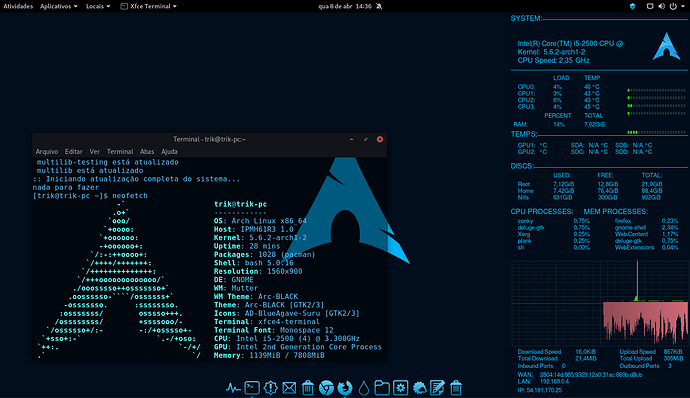This screenshot has height=398, width=690.
Task: Open the settings gear dock icon
Action: (x=400, y=388)
